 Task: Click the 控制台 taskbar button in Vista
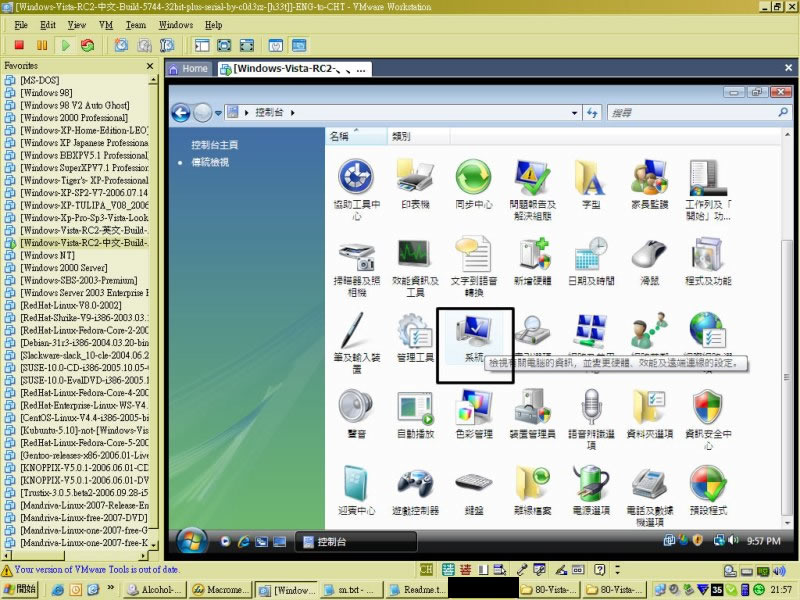356,542
